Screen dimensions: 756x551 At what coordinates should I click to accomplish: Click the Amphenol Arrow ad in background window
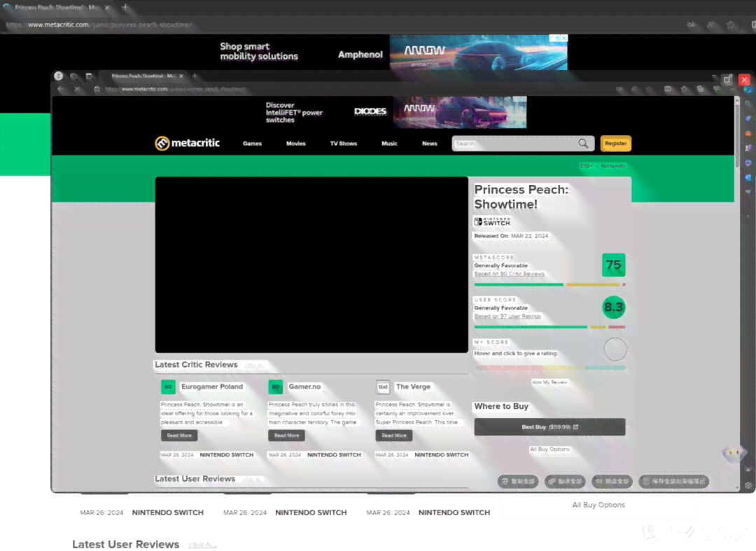click(393, 52)
